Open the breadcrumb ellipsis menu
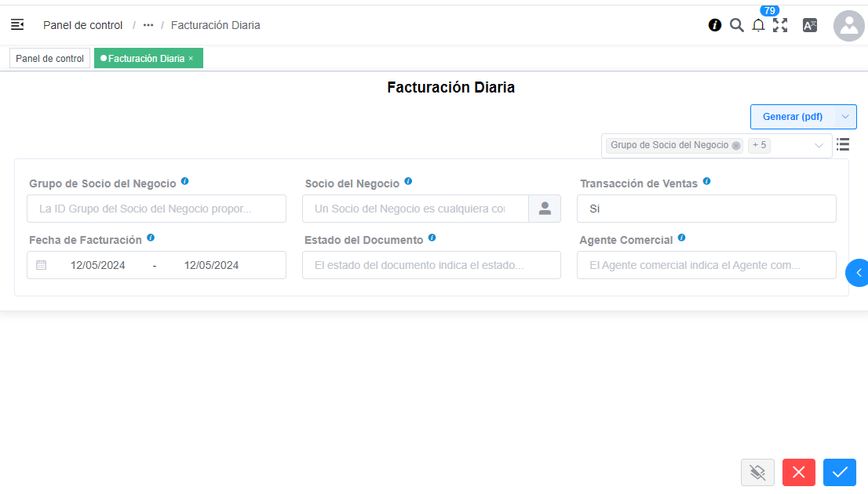This screenshot has height=494, width=868. [148, 25]
